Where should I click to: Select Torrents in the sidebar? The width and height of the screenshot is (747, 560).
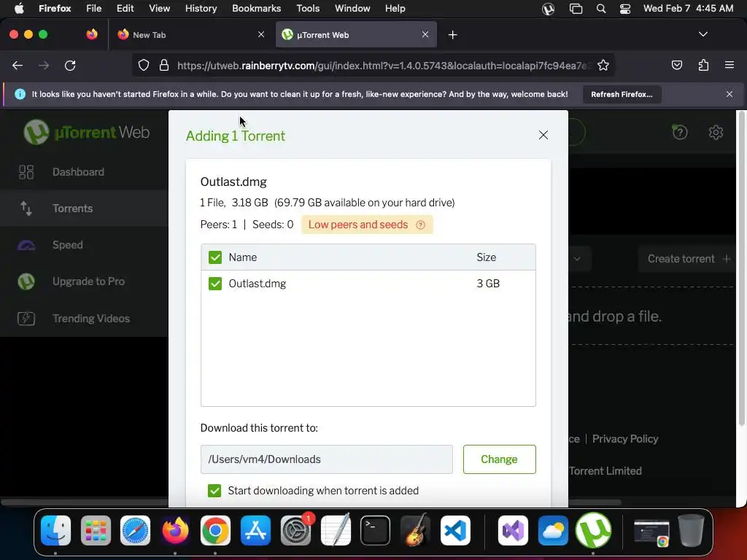[84, 208]
